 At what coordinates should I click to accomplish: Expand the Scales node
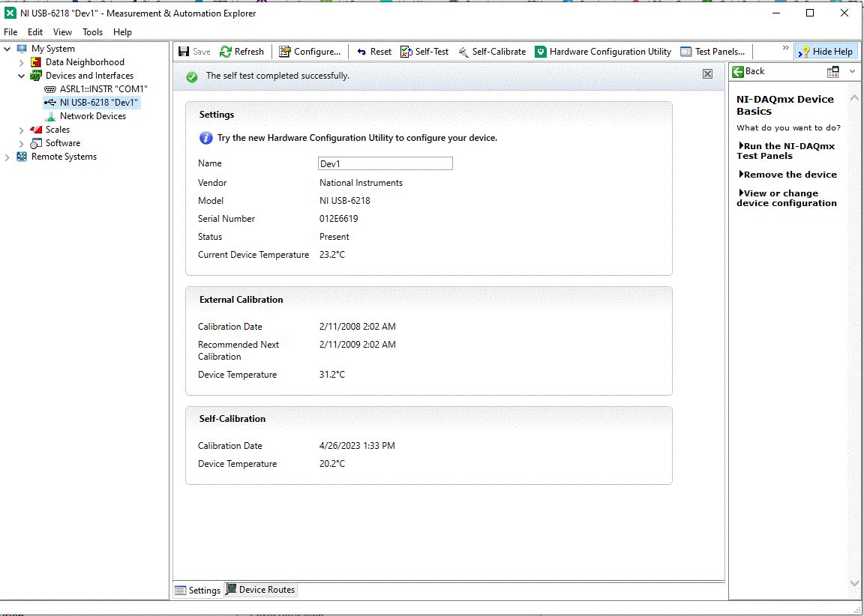tap(22, 130)
